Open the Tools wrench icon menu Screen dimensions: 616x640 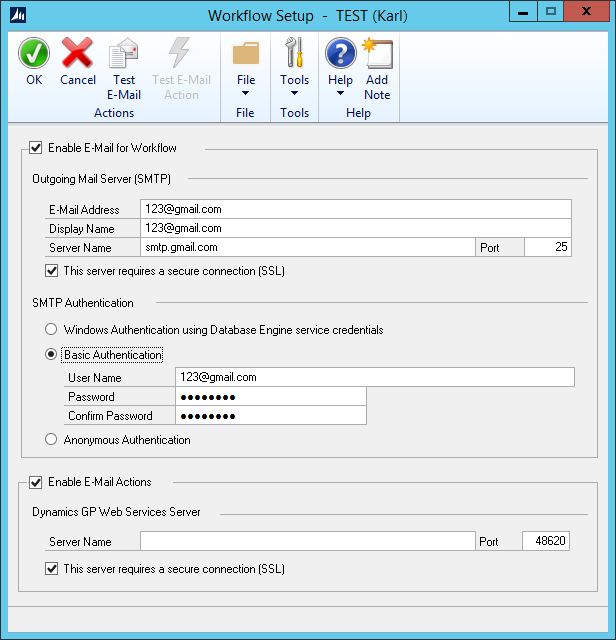(295, 53)
